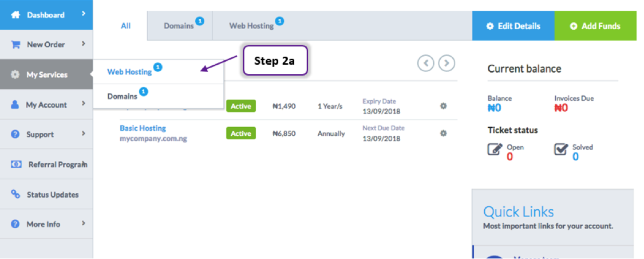Click the next arrow circle button

tap(447, 63)
